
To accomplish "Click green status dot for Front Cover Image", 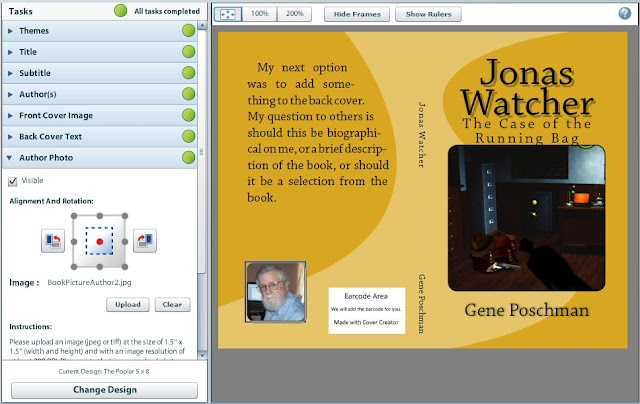I will click(189, 115).
